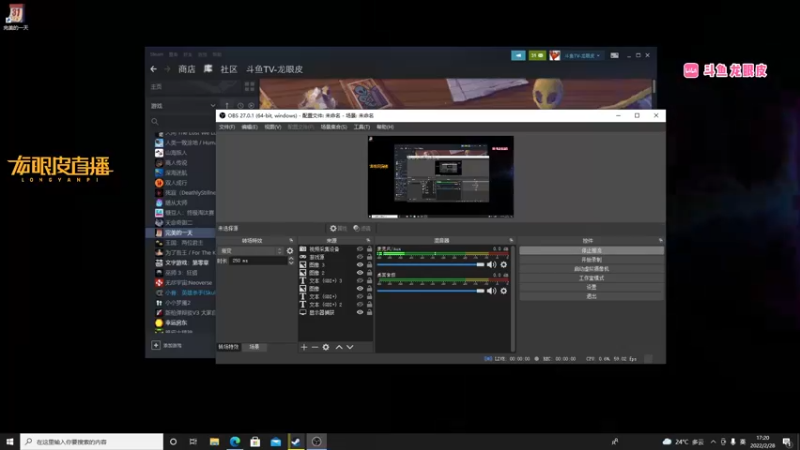Toggle visibility of 文本 (GDI+) 3 source

point(360,281)
